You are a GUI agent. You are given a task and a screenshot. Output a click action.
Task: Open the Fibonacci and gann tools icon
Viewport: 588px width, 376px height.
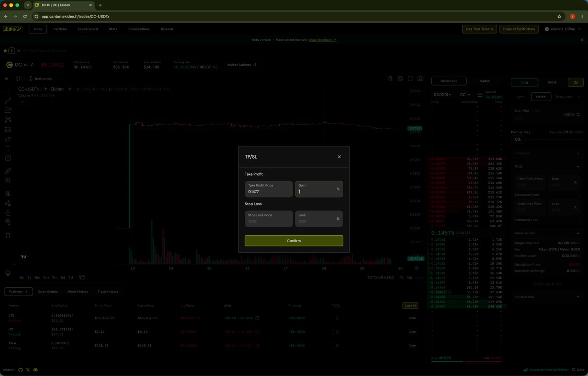8,110
